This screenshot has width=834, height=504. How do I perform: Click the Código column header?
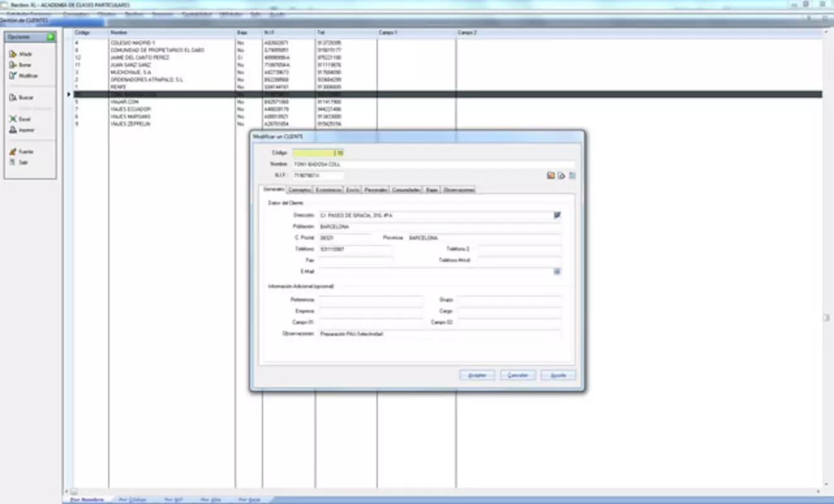coord(91,32)
